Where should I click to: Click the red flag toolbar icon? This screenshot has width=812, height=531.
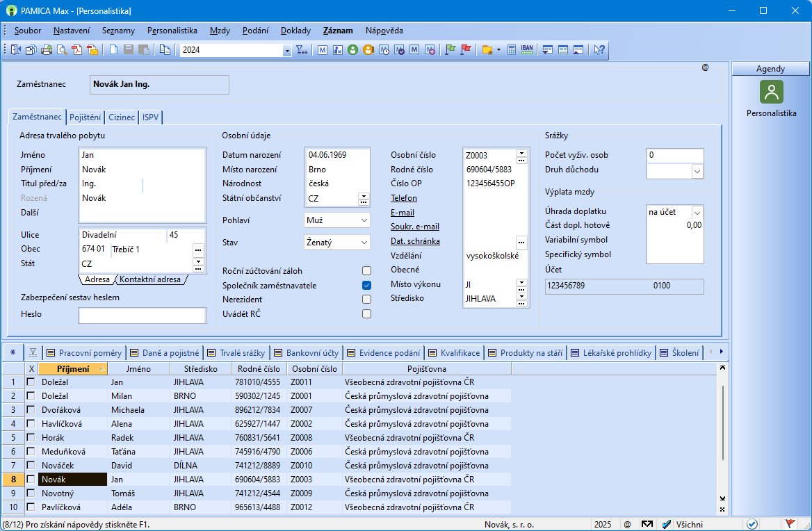[x=466, y=50]
